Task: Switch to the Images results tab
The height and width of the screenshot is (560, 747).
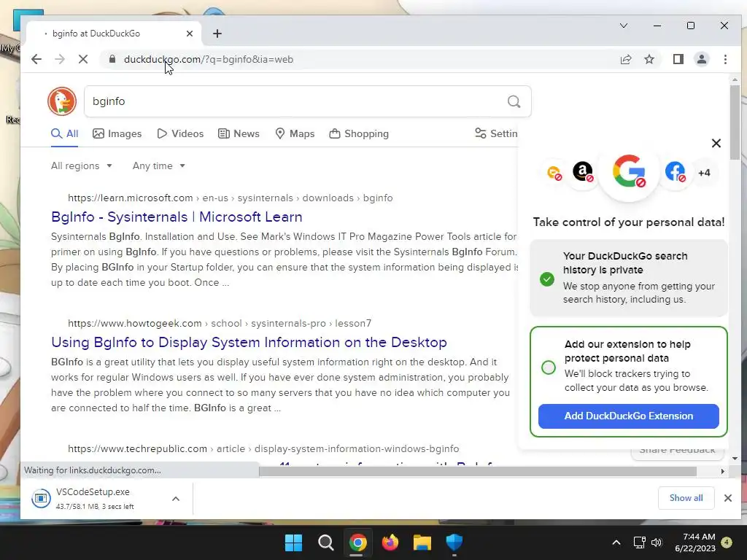Action: click(117, 134)
